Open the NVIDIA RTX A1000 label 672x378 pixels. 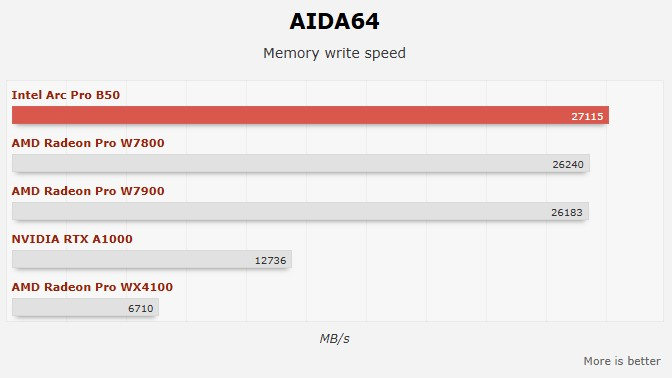(x=72, y=239)
